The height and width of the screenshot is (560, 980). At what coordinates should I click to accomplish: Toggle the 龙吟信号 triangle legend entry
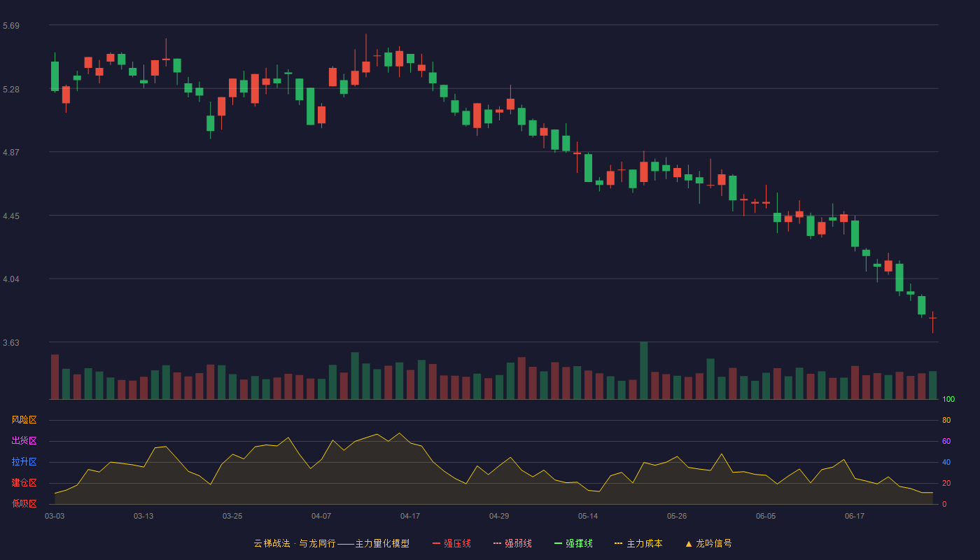point(708,543)
